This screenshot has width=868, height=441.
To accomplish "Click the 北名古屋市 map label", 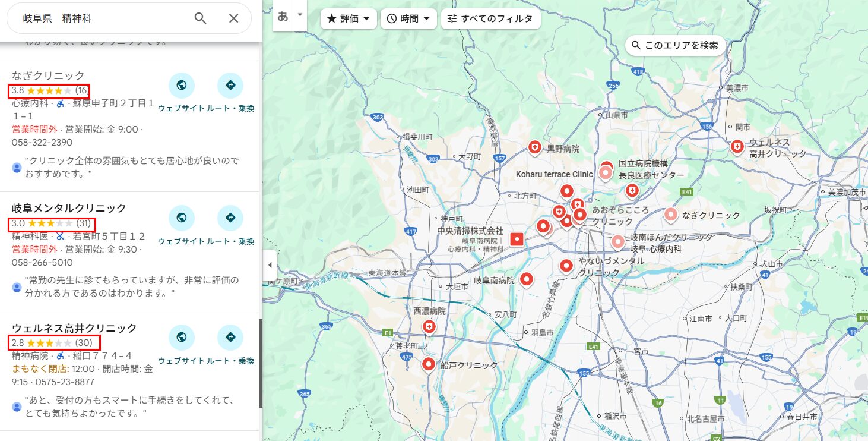I will [x=705, y=418].
